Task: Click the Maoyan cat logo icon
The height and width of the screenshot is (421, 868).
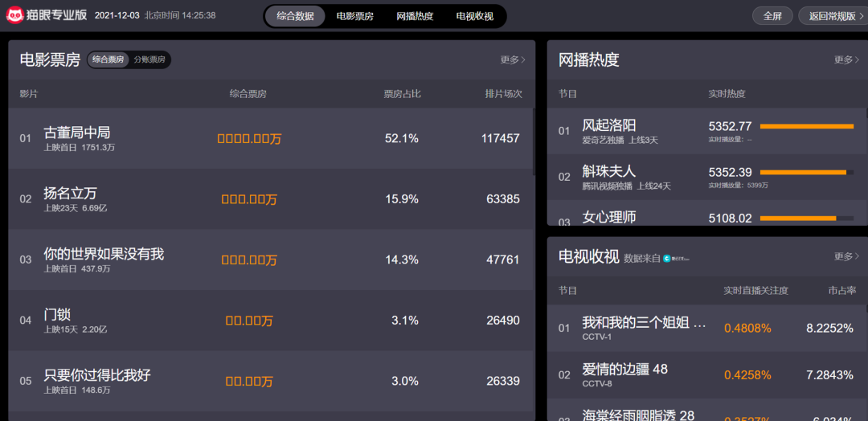Action: coord(14,15)
